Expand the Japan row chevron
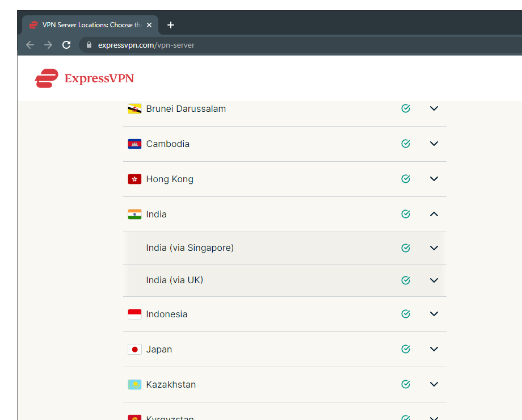Image resolution: width=522 pixels, height=420 pixels. click(x=434, y=349)
